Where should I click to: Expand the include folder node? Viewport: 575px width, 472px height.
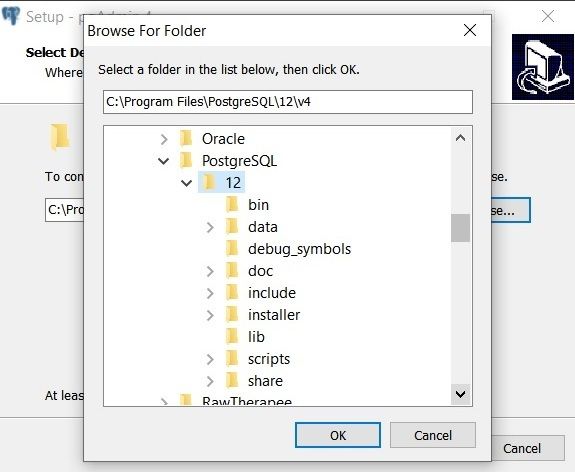(210, 293)
